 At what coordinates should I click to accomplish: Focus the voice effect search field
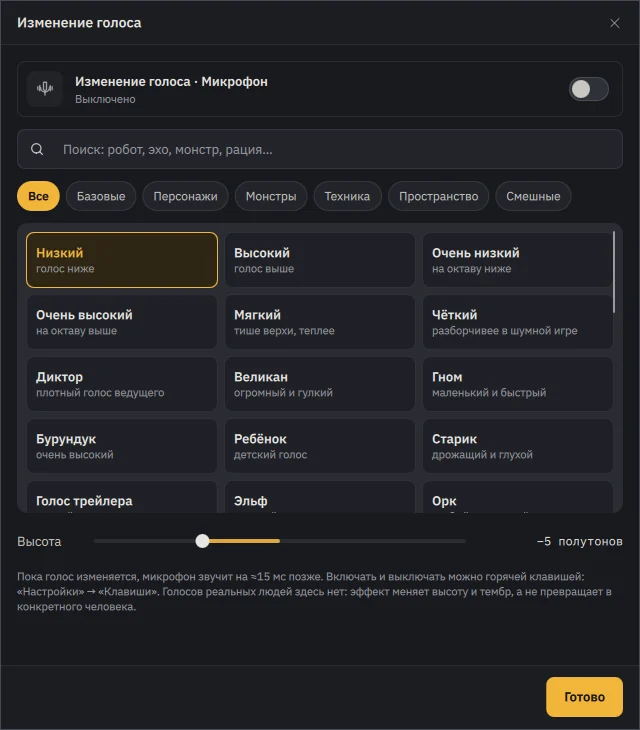click(x=320, y=149)
